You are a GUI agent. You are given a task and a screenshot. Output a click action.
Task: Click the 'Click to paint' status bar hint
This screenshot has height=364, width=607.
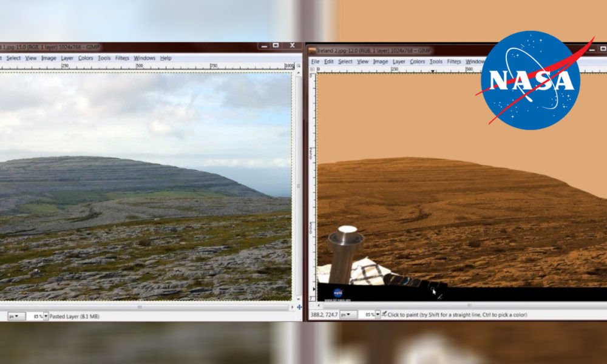tap(457, 315)
